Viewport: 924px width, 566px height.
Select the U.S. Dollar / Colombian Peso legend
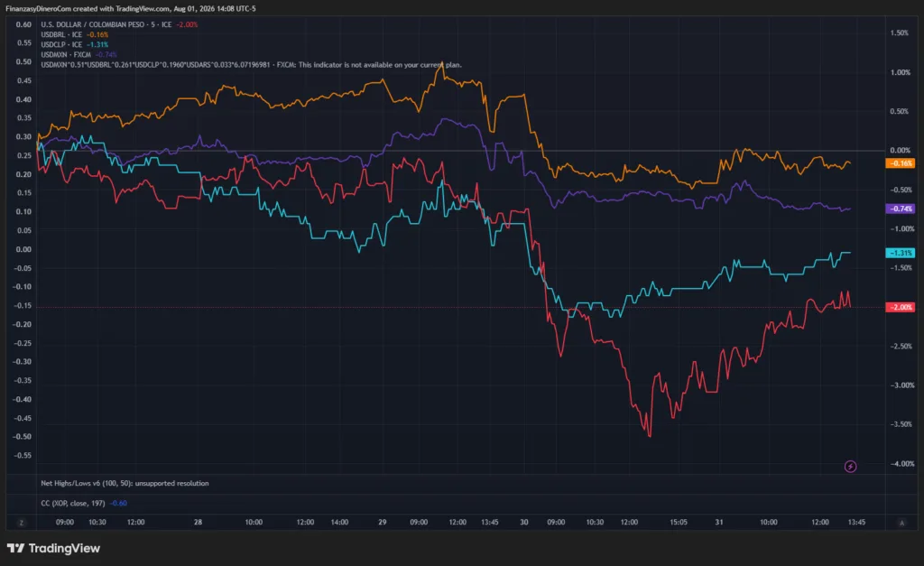(119, 24)
